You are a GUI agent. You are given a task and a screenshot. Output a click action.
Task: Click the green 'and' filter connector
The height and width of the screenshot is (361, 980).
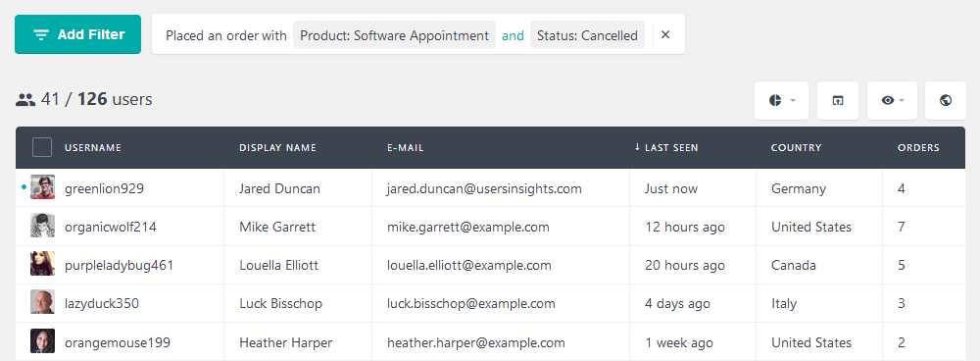click(514, 35)
